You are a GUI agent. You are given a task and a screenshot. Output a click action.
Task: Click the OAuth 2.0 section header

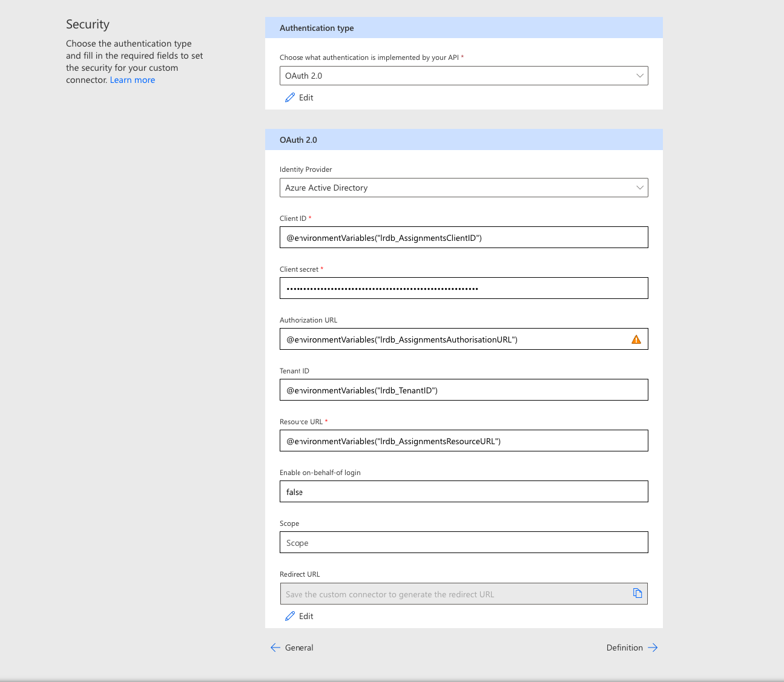click(464, 140)
